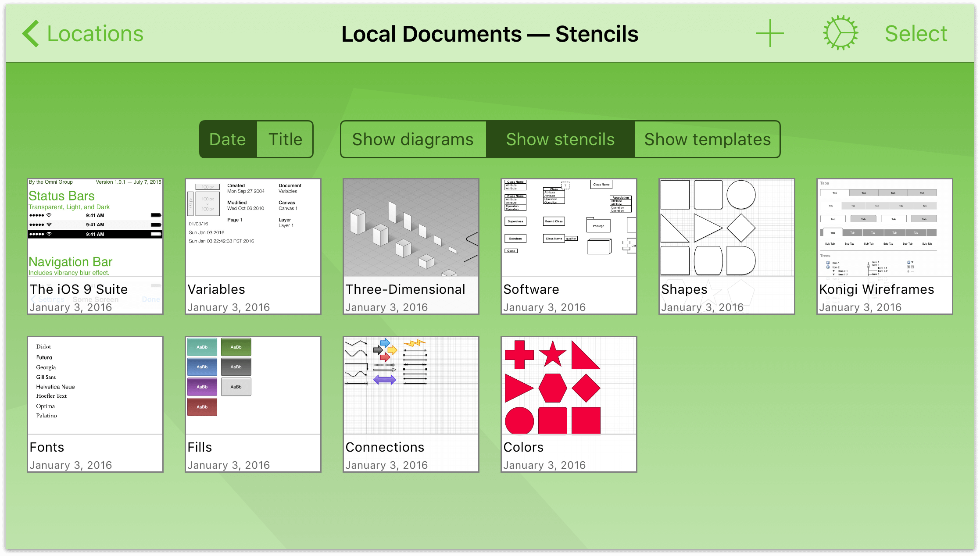Navigate back to Locations
Screen dimensions: 980x556
pyautogui.click(x=80, y=33)
